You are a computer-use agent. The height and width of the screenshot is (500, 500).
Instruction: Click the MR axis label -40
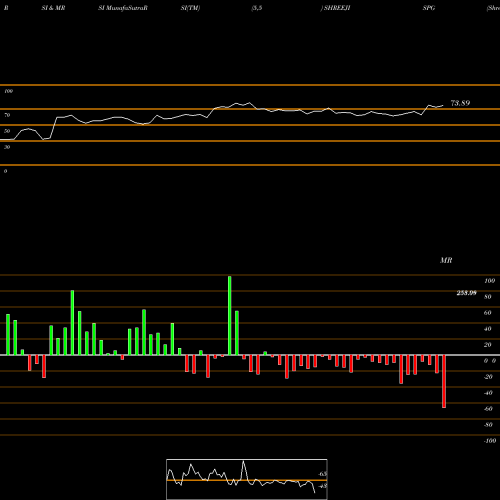488,393
